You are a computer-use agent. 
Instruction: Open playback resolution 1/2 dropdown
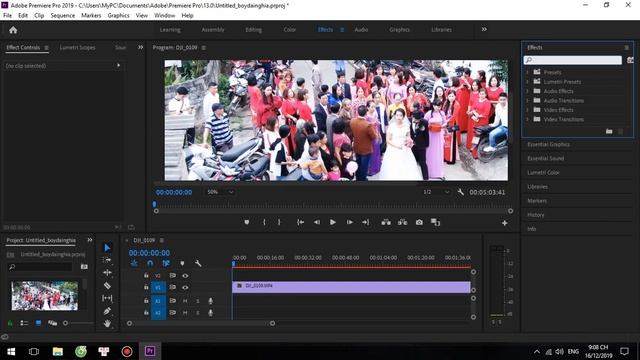[436, 192]
